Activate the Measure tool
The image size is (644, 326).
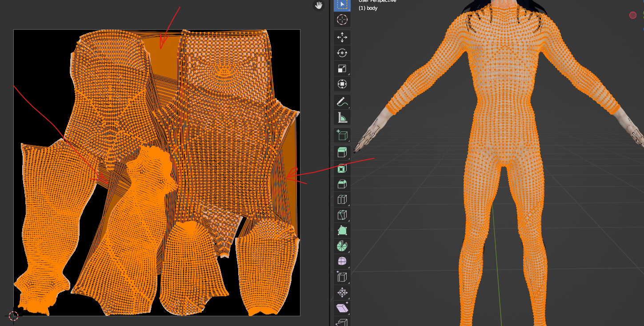[342, 117]
